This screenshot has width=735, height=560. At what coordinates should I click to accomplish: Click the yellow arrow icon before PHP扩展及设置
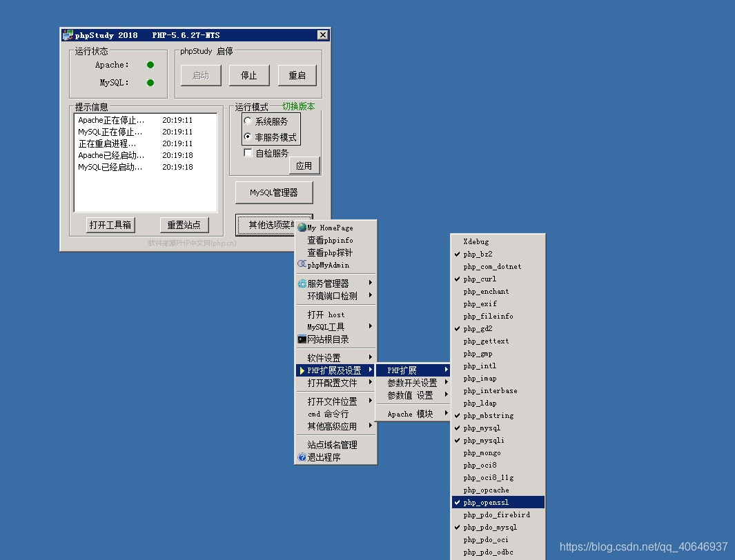point(302,371)
